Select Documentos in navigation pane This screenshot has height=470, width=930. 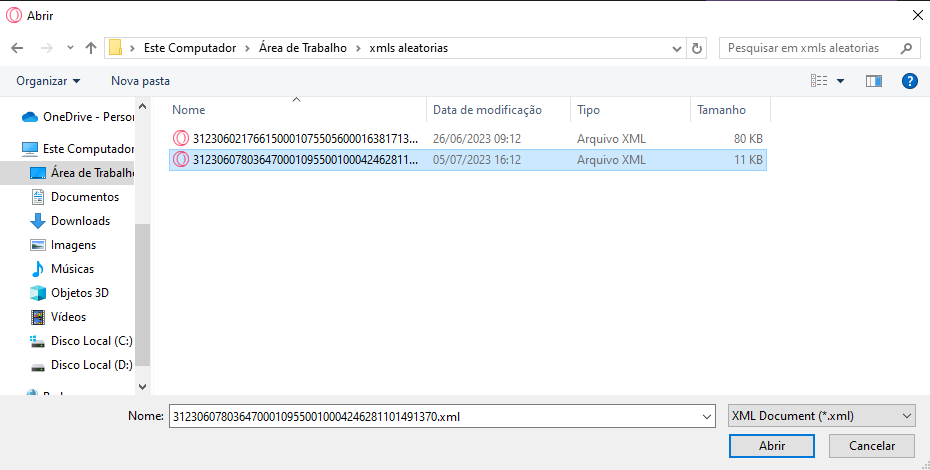pyautogui.click(x=84, y=197)
